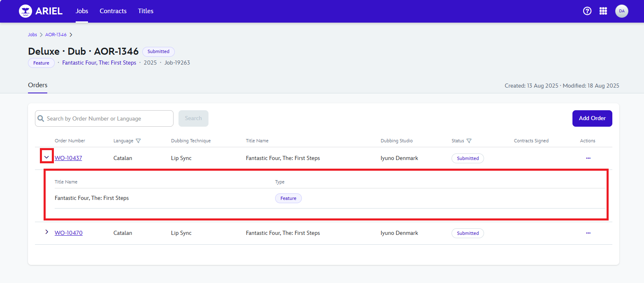644x283 pixels.
Task: Navigate to Jobs via the breadcrumb
Action: pyautogui.click(x=32, y=35)
